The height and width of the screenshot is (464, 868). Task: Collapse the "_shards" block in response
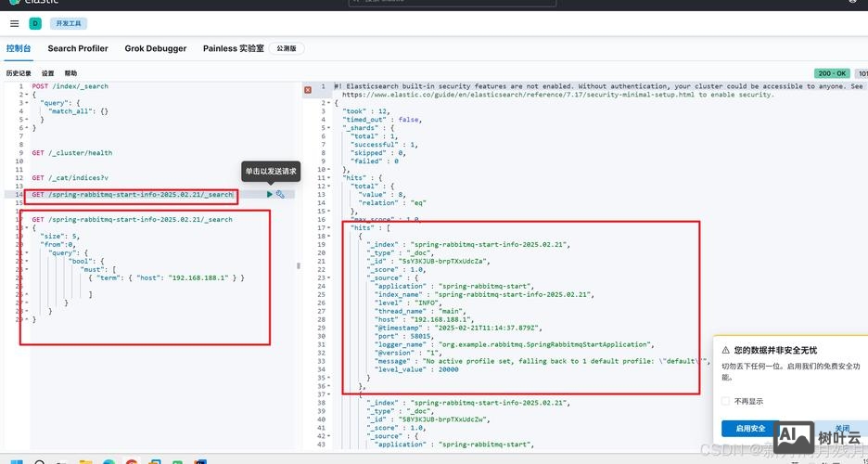coord(331,128)
